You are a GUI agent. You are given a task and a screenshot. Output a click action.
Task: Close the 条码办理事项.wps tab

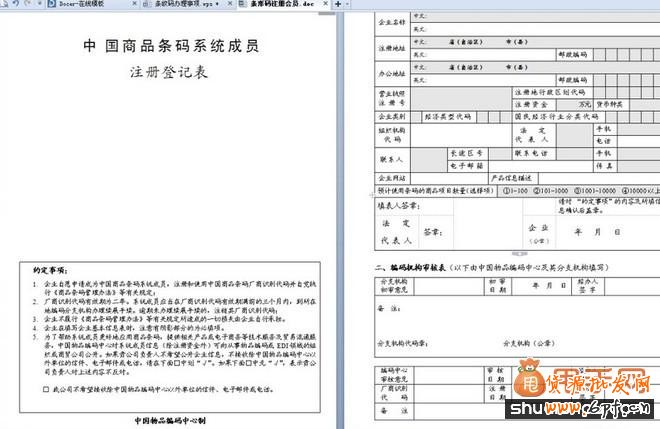(230, 4)
